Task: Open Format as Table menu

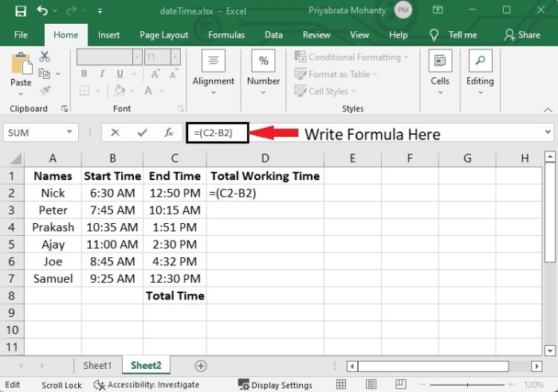Action: point(336,74)
